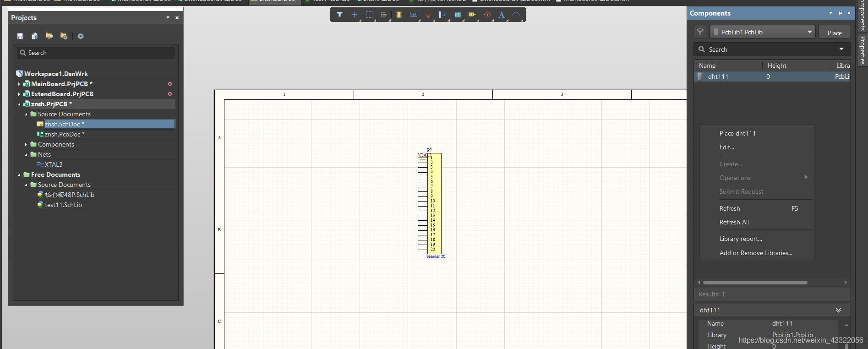Open the align objects tool
Screen dimensions: 868x349
[x=384, y=15]
